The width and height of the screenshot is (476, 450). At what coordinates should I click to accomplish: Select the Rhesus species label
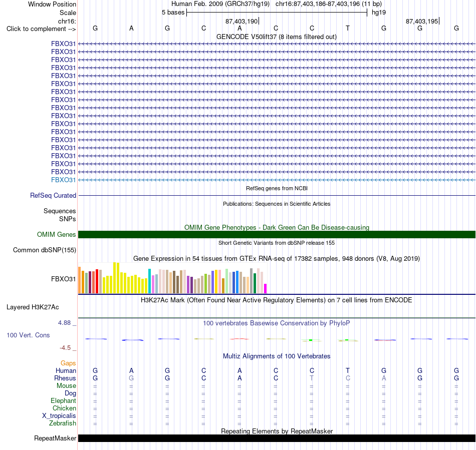click(x=65, y=378)
